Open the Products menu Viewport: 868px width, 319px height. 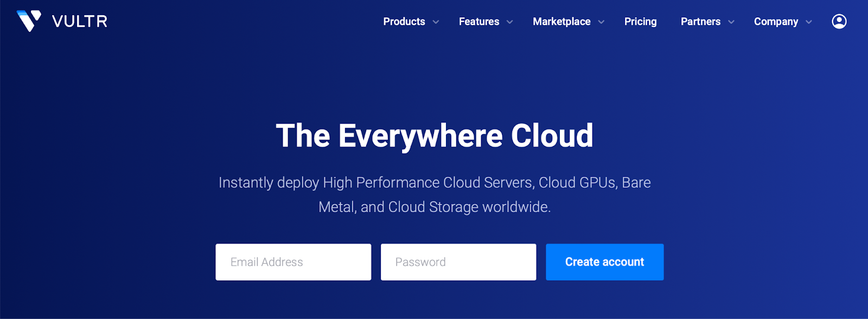pyautogui.click(x=404, y=22)
